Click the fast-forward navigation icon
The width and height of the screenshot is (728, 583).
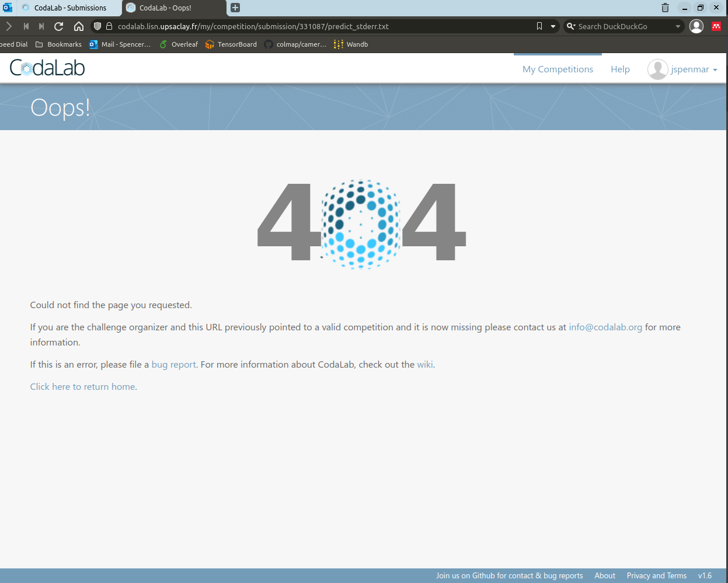click(40, 26)
